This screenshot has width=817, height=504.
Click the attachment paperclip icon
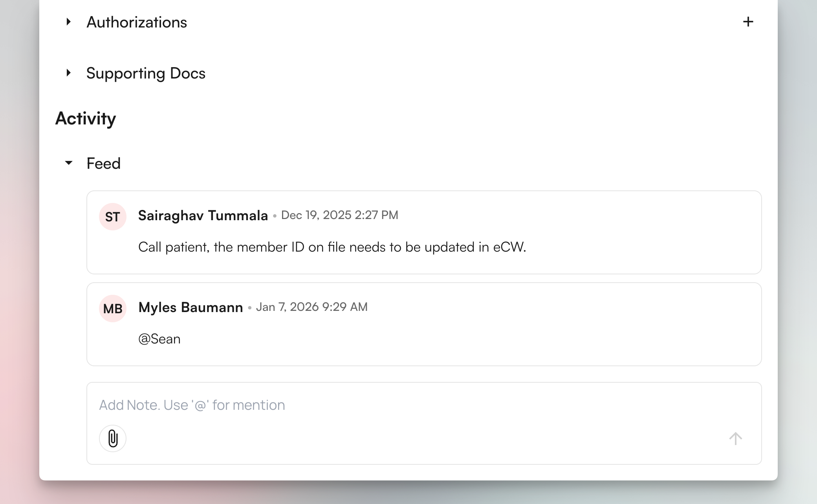click(113, 438)
